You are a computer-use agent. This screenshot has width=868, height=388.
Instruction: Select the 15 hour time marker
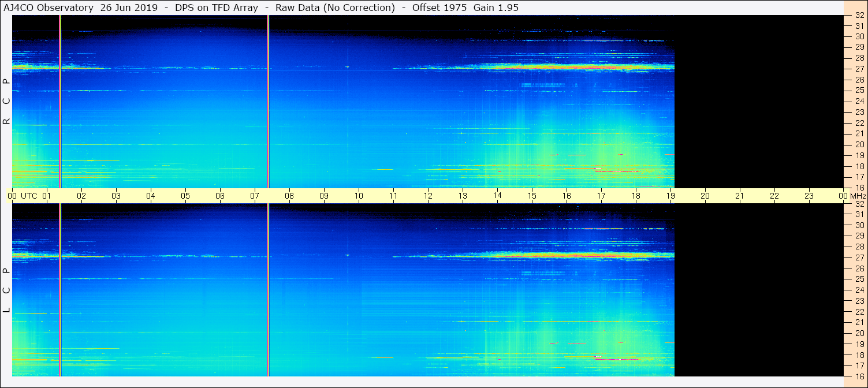click(x=532, y=196)
